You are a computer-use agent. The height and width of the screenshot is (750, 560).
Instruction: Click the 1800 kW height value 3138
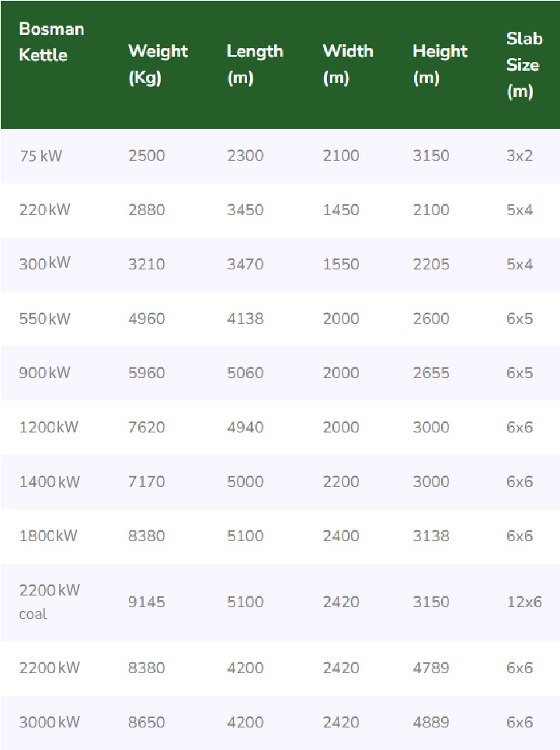[431, 536]
